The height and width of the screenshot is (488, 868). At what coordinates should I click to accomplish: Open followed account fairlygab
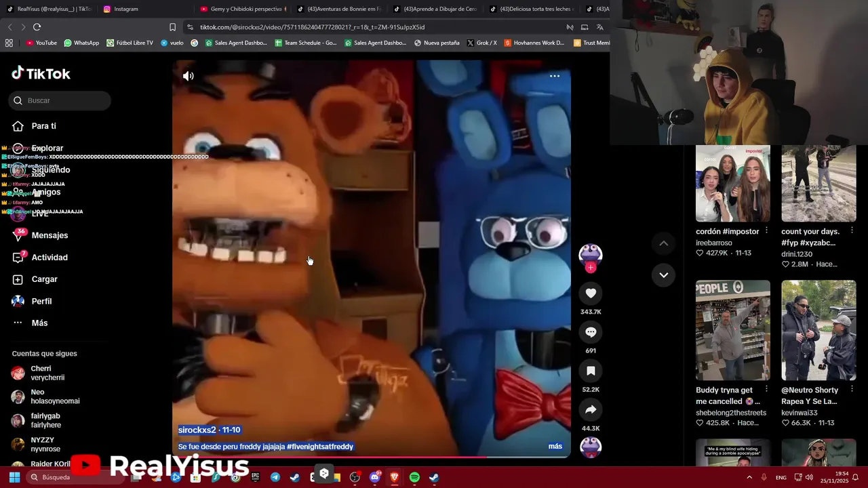click(x=45, y=420)
